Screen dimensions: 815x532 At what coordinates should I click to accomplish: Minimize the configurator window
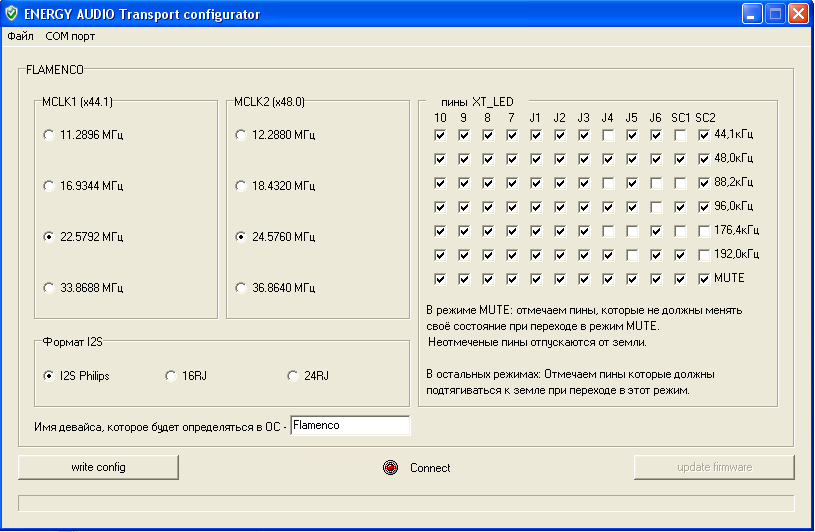tap(752, 14)
